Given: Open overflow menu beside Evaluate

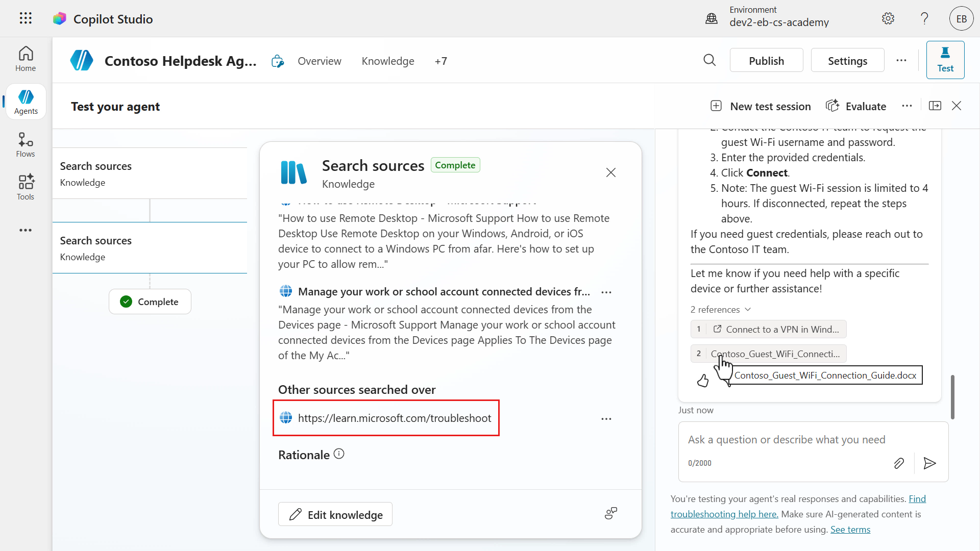Looking at the screenshot, I should tap(907, 106).
